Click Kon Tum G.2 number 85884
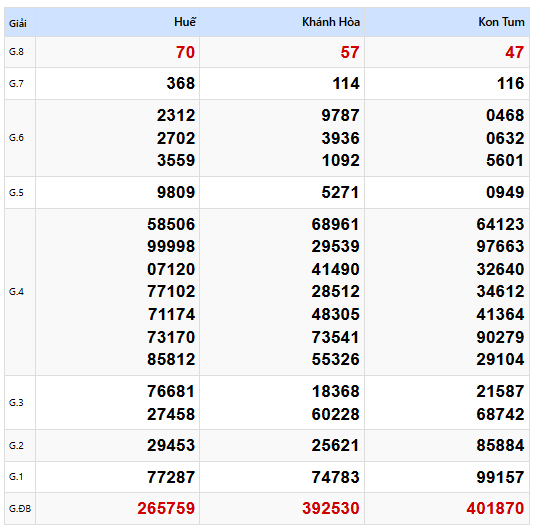 coord(500,445)
